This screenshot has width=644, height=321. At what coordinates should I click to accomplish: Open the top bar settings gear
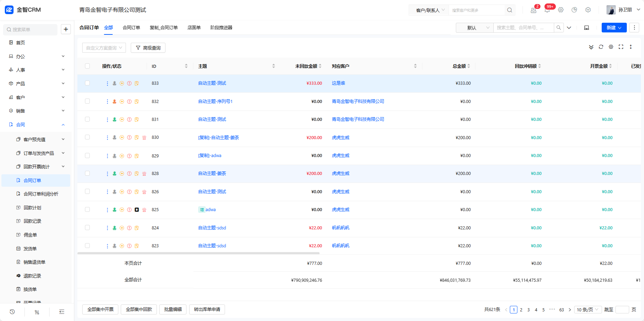[561, 10]
